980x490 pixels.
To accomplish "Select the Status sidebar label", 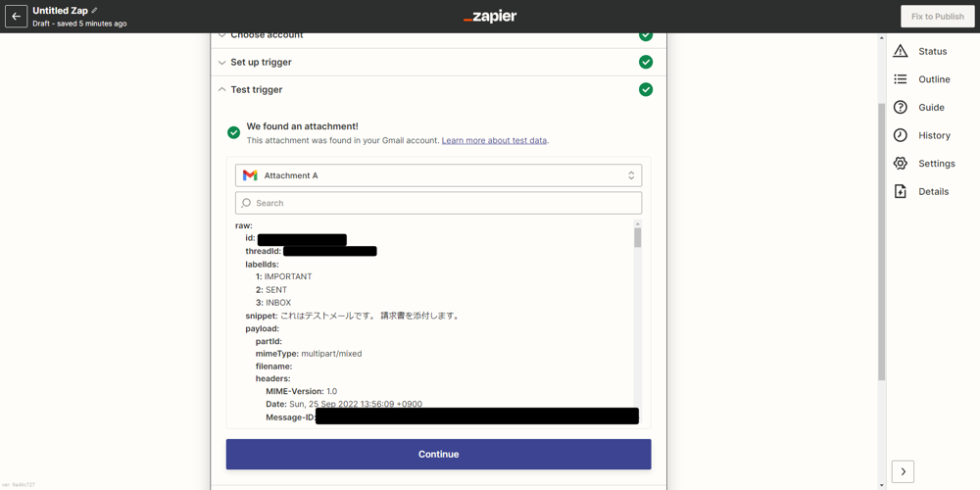I will [x=933, y=51].
